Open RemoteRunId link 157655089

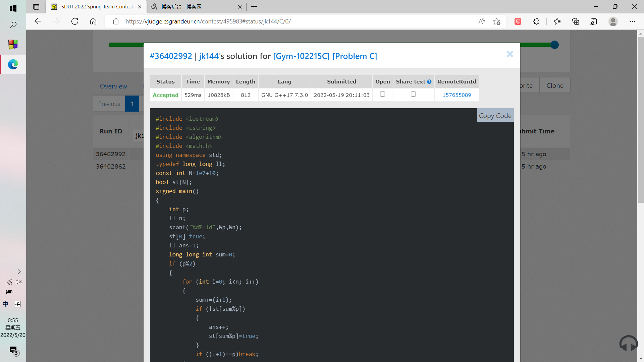click(457, 95)
